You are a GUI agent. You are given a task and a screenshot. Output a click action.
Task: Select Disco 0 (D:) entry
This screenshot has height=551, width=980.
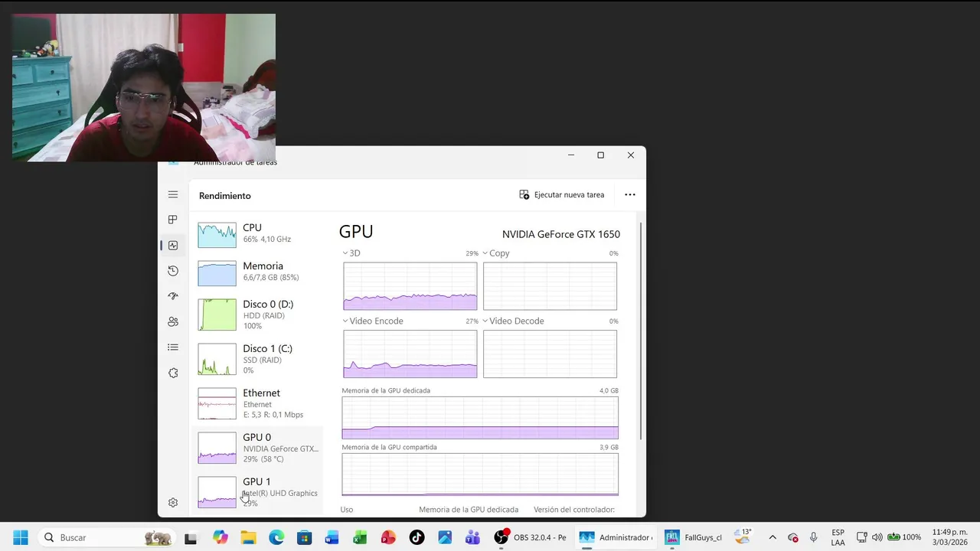(x=259, y=315)
